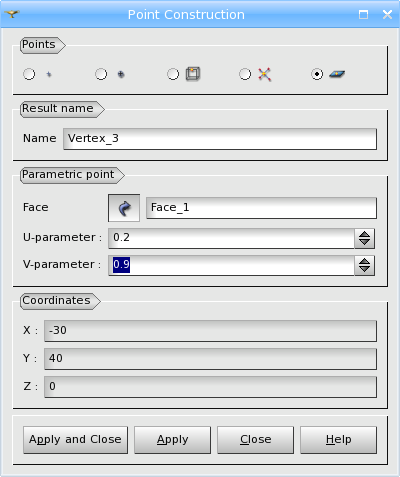Select the second Points radio button
400x477 pixels.
(101, 74)
